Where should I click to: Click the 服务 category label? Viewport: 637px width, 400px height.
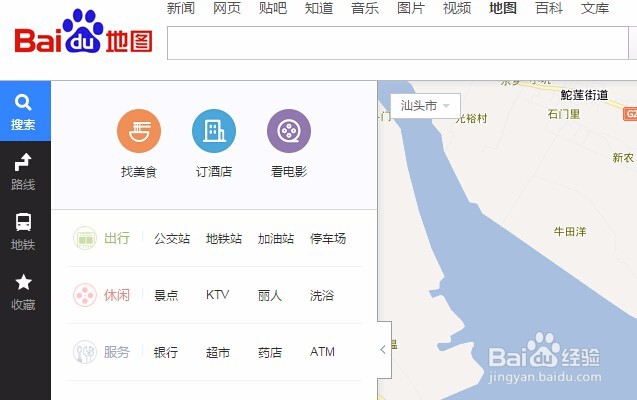point(117,352)
